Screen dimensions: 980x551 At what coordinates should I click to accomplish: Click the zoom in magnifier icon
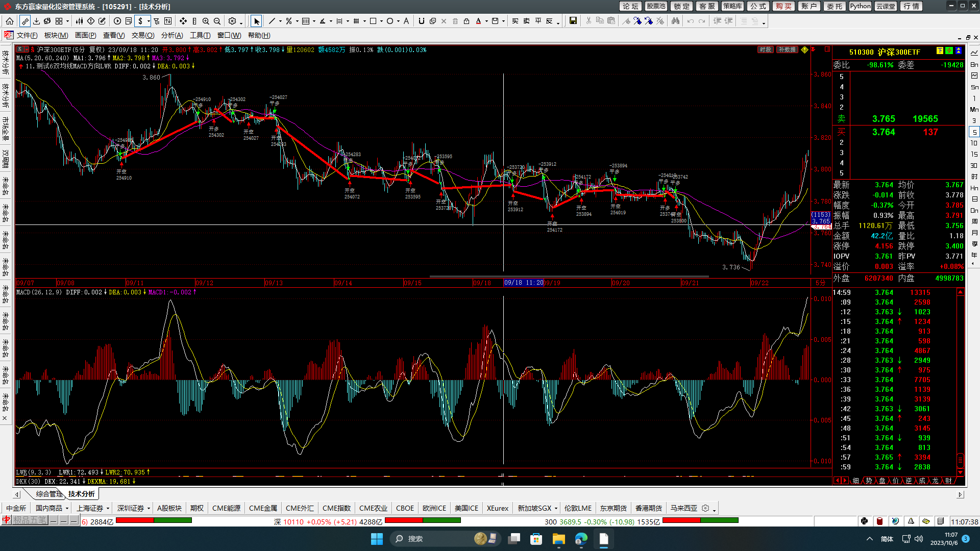[x=206, y=21]
